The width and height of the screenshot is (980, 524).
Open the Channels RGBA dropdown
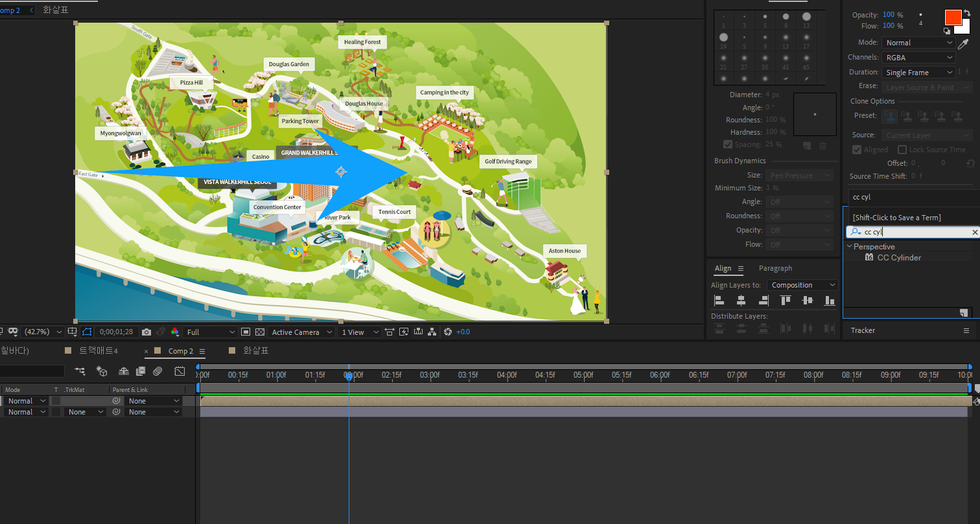tap(918, 58)
